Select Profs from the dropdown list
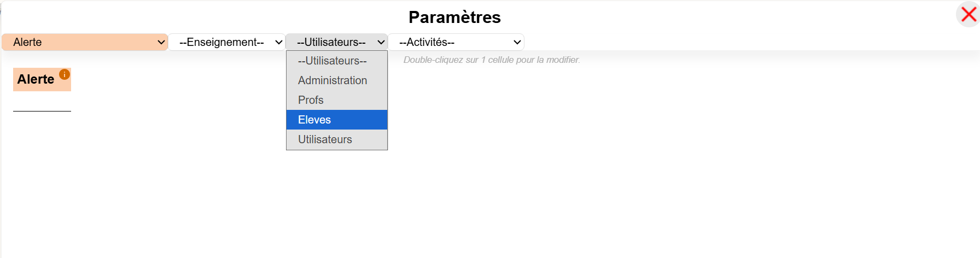Viewport: 980px width, 258px height. click(x=337, y=100)
